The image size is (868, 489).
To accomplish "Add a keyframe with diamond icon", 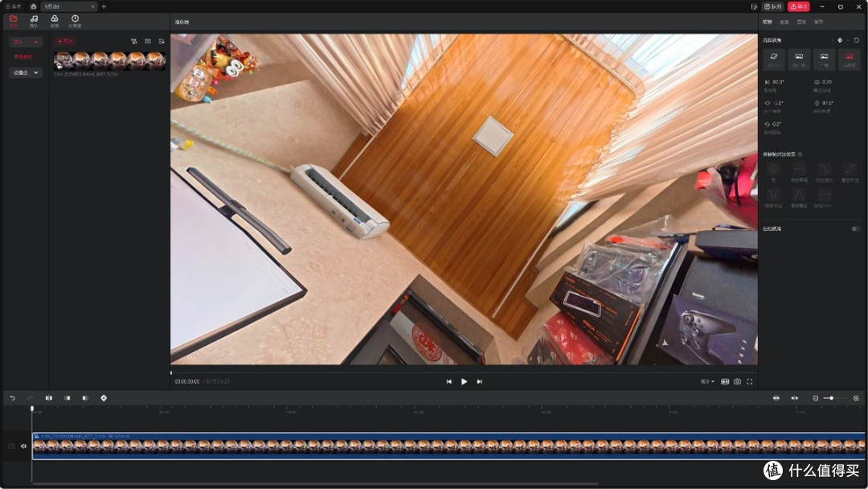I will pos(104,398).
